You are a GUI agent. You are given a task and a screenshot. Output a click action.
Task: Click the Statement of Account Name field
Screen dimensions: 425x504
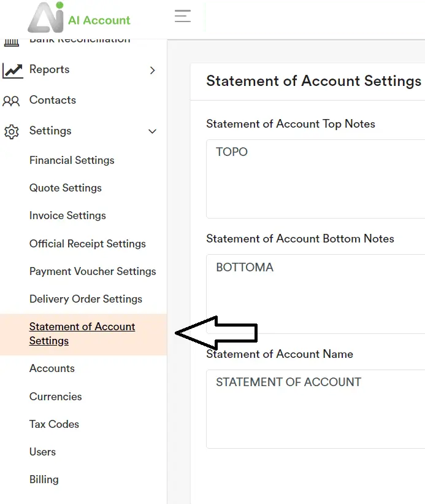(x=316, y=409)
